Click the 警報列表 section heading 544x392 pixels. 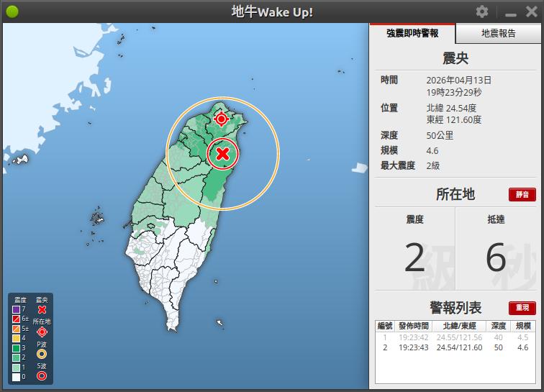[455, 308]
